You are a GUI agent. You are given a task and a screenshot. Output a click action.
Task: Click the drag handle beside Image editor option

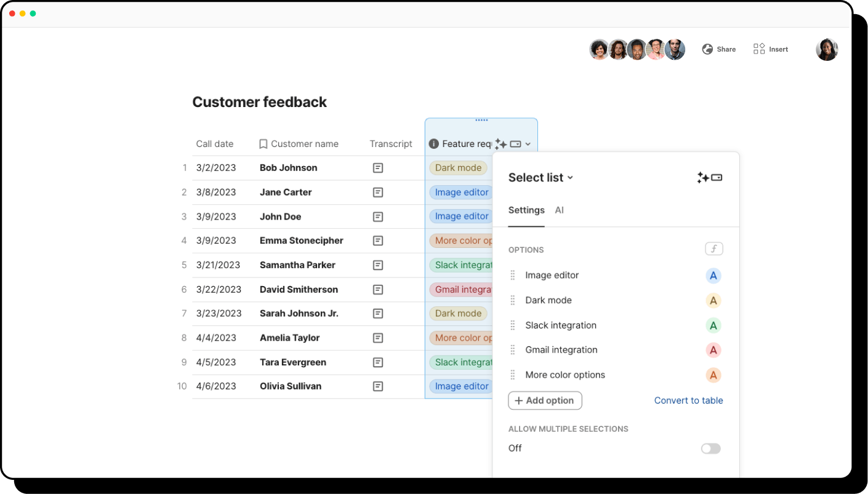[513, 276]
